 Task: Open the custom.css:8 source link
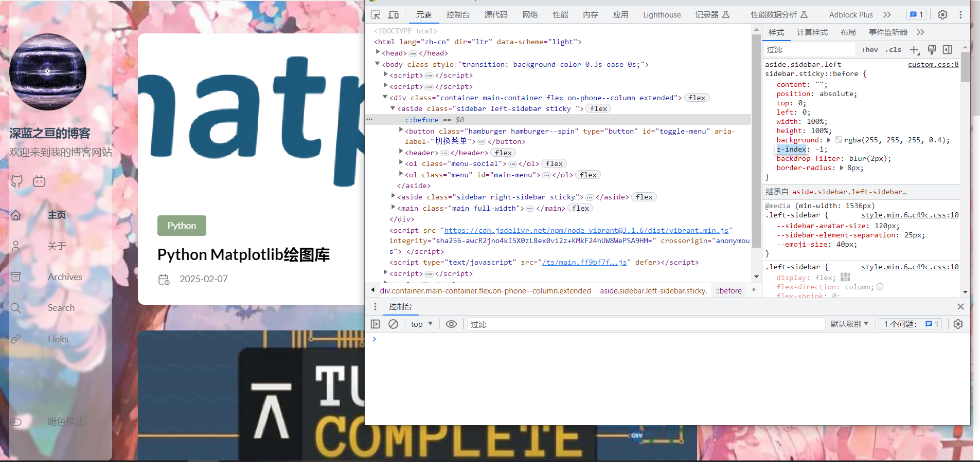pos(933,64)
